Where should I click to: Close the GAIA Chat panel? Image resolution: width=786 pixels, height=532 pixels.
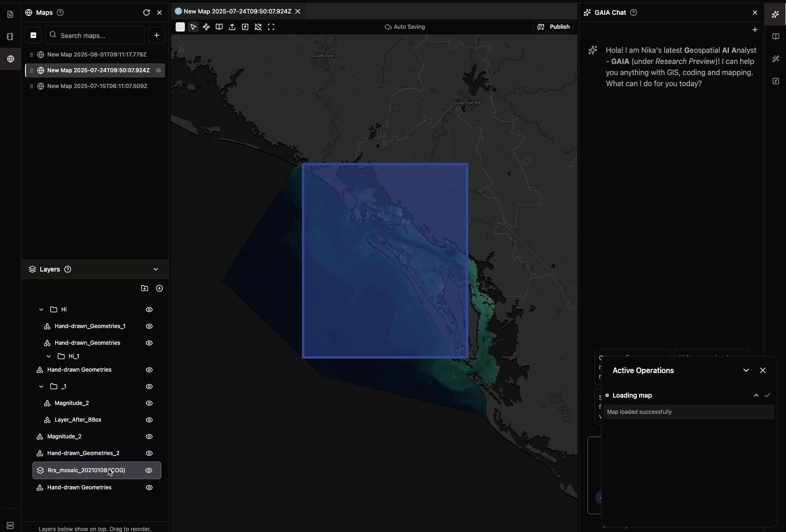point(755,13)
